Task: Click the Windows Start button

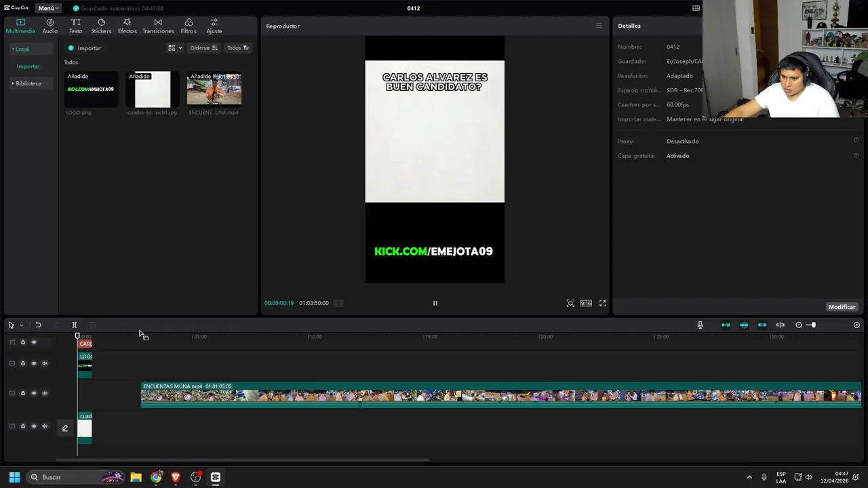Action: (14, 477)
